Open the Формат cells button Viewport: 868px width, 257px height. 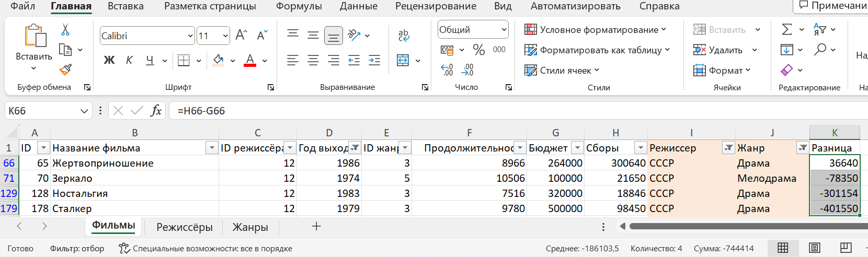click(x=722, y=70)
